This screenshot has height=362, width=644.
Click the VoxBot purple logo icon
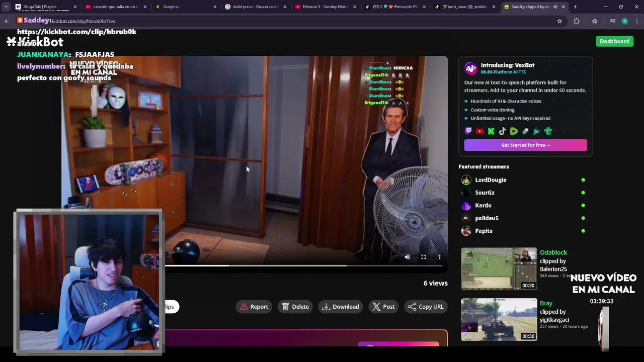471,68
